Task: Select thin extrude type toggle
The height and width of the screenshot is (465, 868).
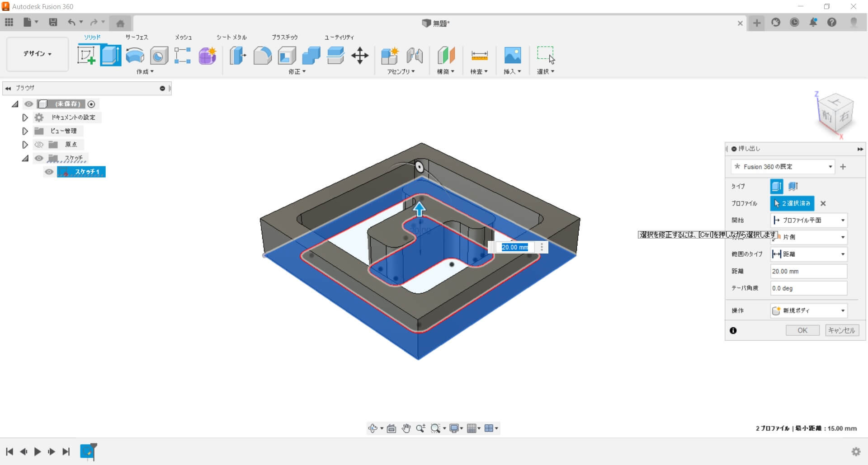Action: tap(793, 186)
